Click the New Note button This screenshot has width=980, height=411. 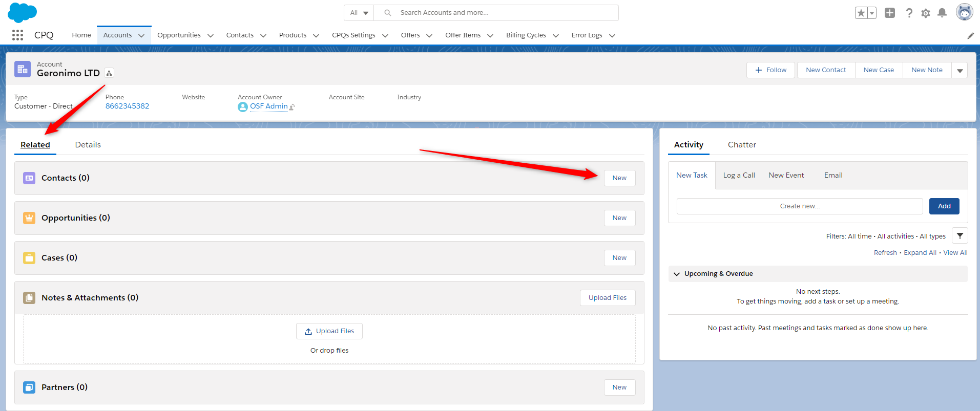927,70
